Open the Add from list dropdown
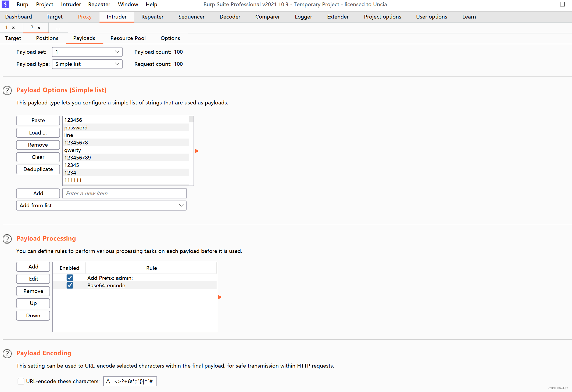Viewport: 572px width, 392px height. tap(101, 205)
